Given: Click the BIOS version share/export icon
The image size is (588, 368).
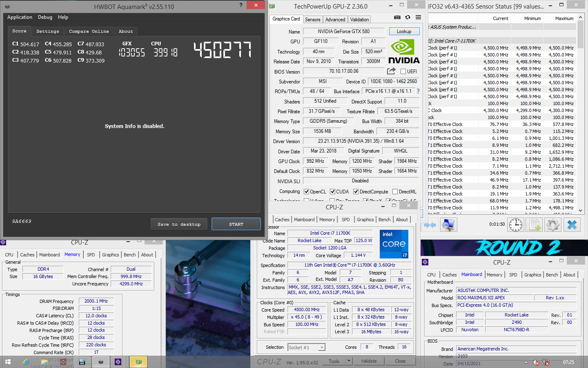Looking at the screenshot, I should click(x=391, y=71).
